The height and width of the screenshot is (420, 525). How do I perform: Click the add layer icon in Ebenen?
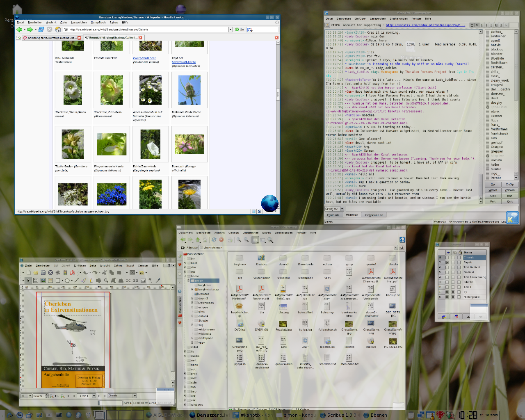(443, 317)
